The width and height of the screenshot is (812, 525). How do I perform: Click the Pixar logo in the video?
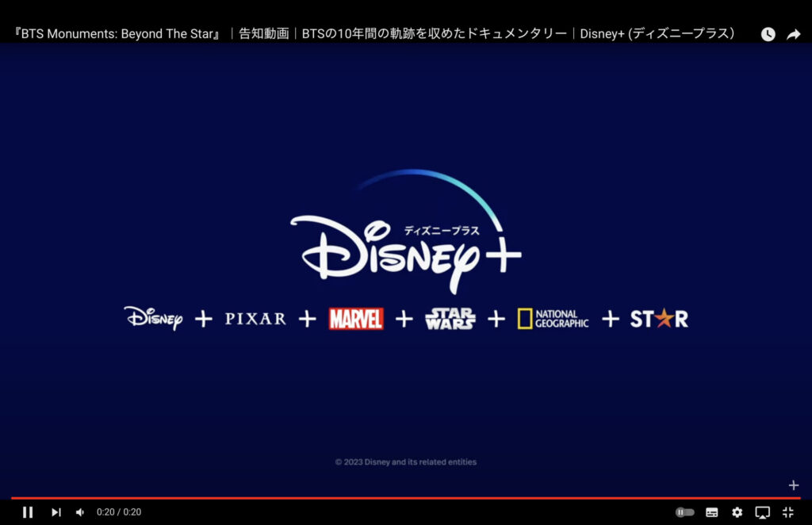point(255,319)
